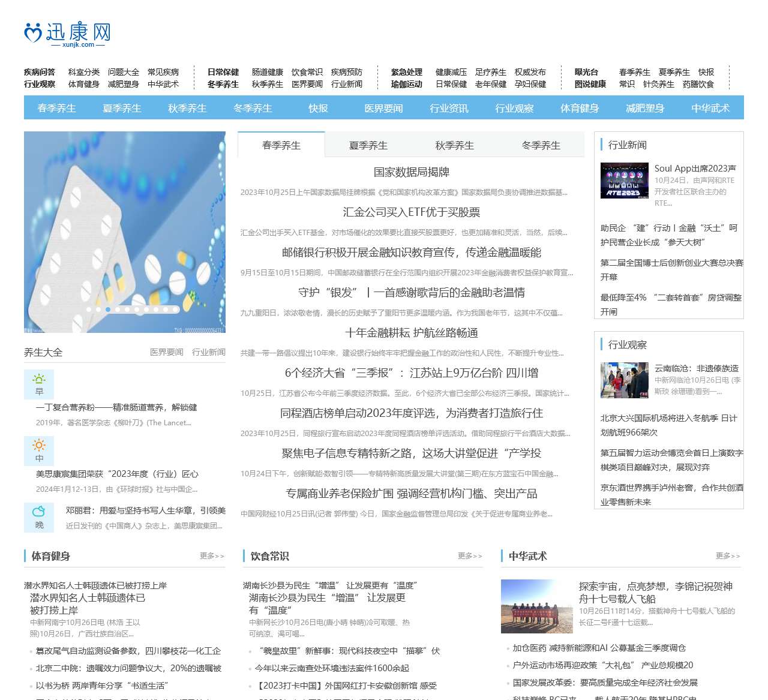The image size is (768, 700).
Task: Open 行业资讯 in the blue navigation bar
Action: coord(449,108)
